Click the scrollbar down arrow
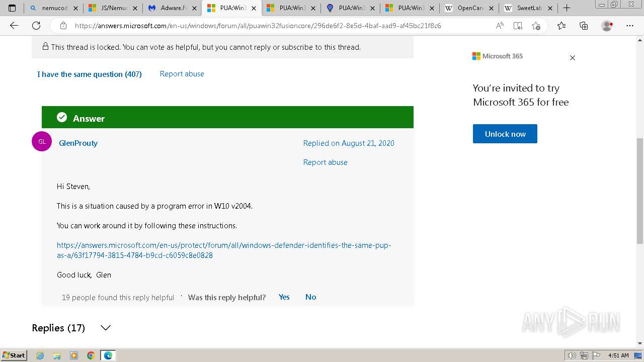The width and height of the screenshot is (644, 362). coord(640,343)
